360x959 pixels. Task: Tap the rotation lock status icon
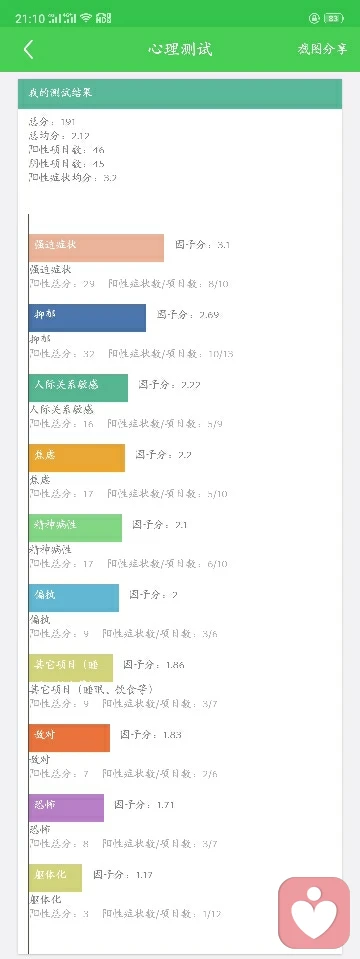(314, 18)
